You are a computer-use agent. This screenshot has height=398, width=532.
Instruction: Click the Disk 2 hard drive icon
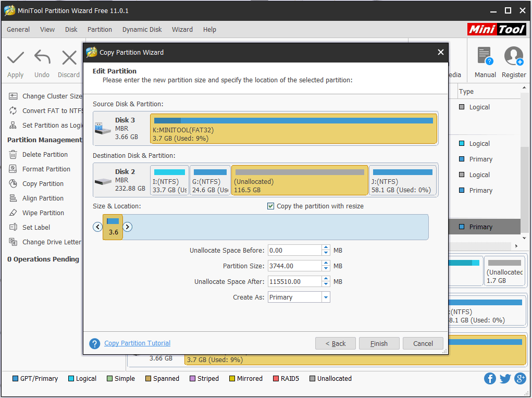[103, 181]
